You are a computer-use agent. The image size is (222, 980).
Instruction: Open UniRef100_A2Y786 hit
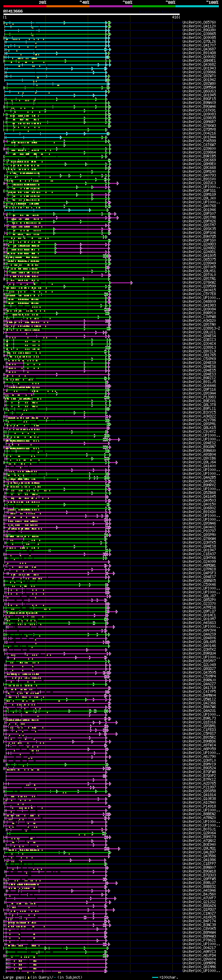(x=199, y=420)
